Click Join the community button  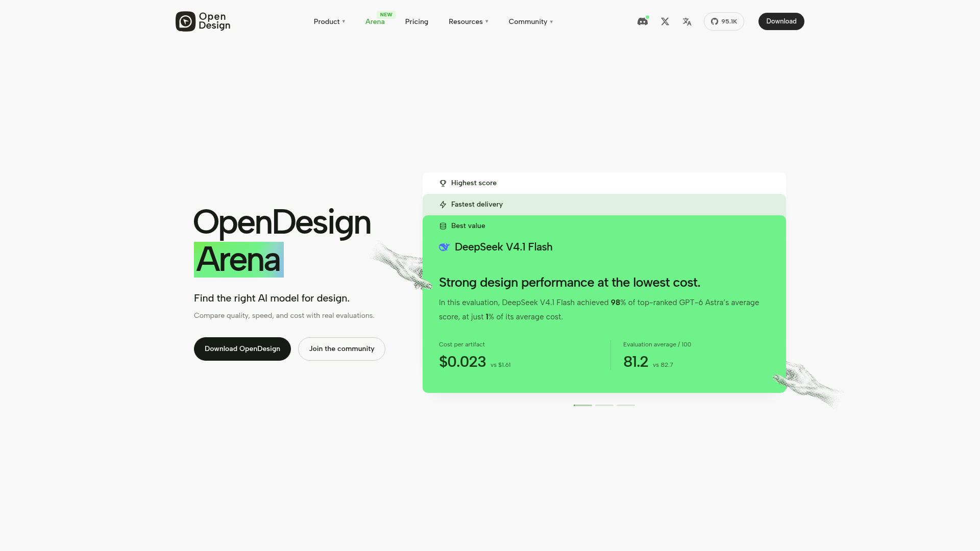pyautogui.click(x=341, y=349)
